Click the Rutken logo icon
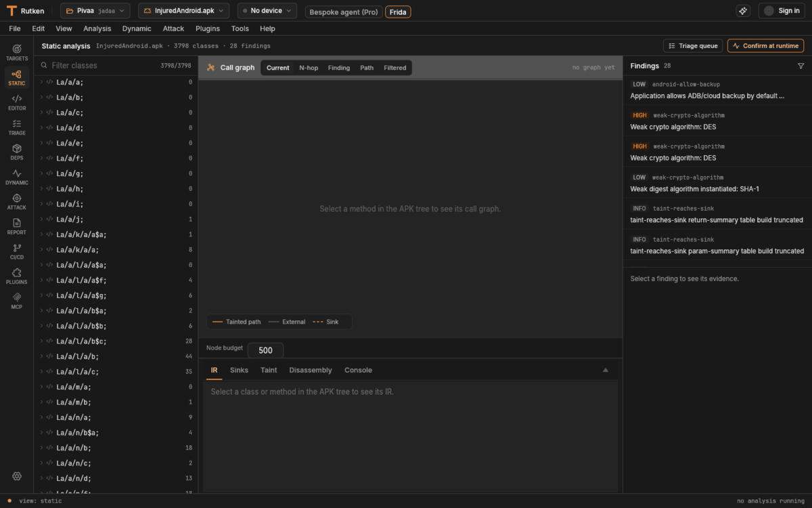The height and width of the screenshot is (508, 812). pyautogui.click(x=12, y=11)
